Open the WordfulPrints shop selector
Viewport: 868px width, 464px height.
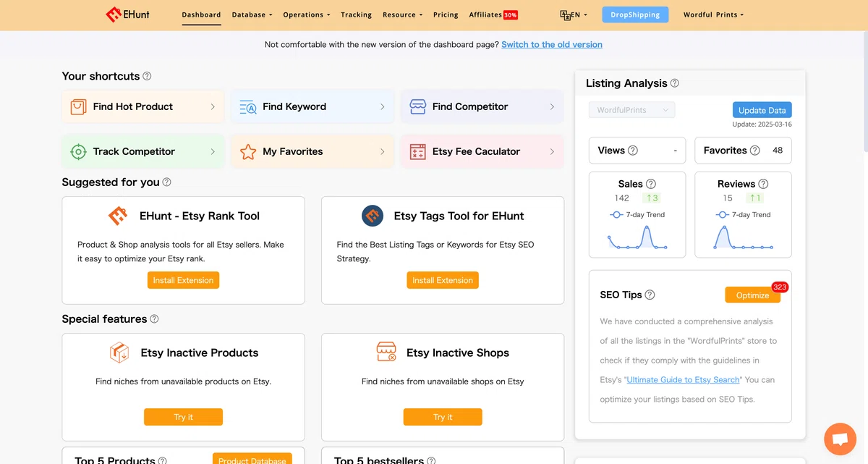pyautogui.click(x=631, y=110)
